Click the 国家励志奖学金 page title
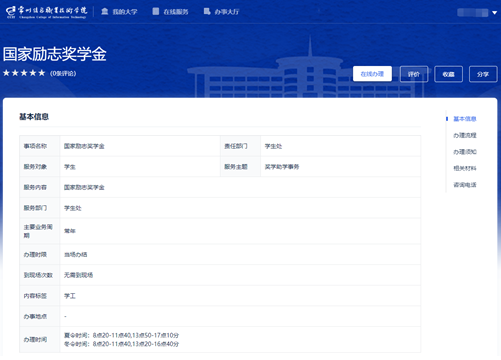This screenshot has width=501, height=360. (x=55, y=54)
